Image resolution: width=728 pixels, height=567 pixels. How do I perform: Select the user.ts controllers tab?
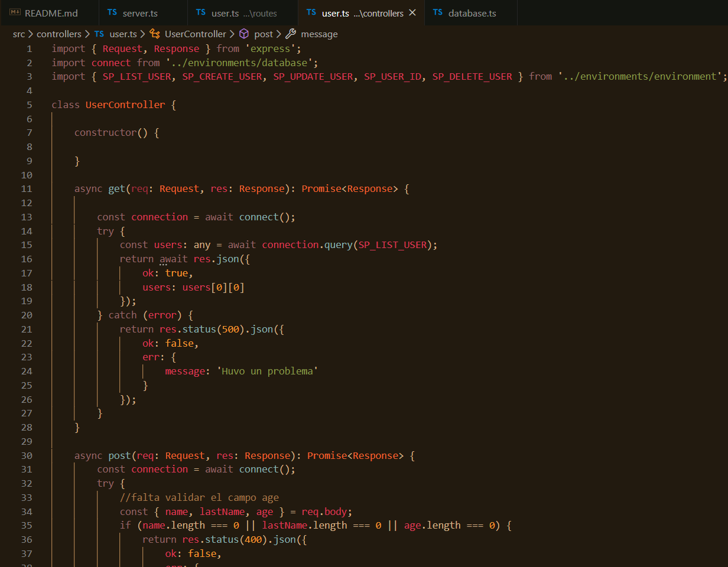coord(361,13)
